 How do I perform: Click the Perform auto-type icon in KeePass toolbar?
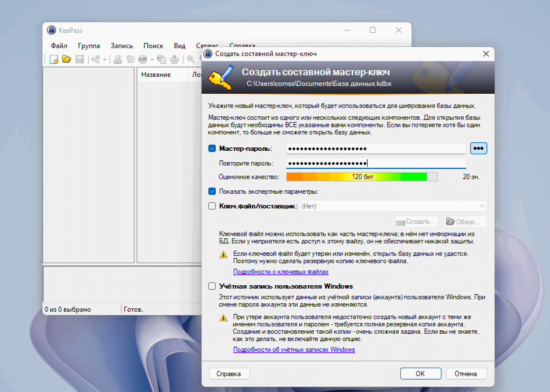174,59
